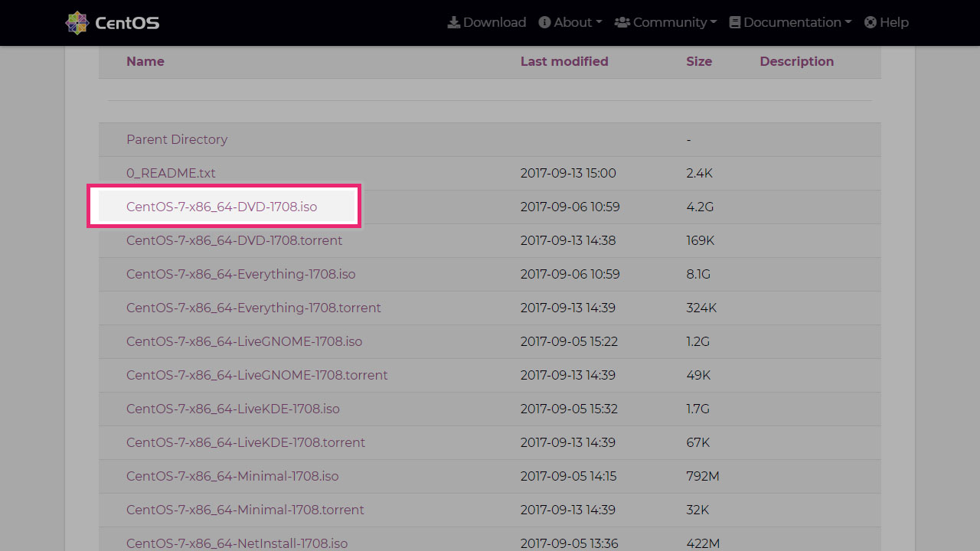Click the 2017-09-13 14:38 date of DVD torrent
This screenshot has height=551, width=980.
point(568,240)
